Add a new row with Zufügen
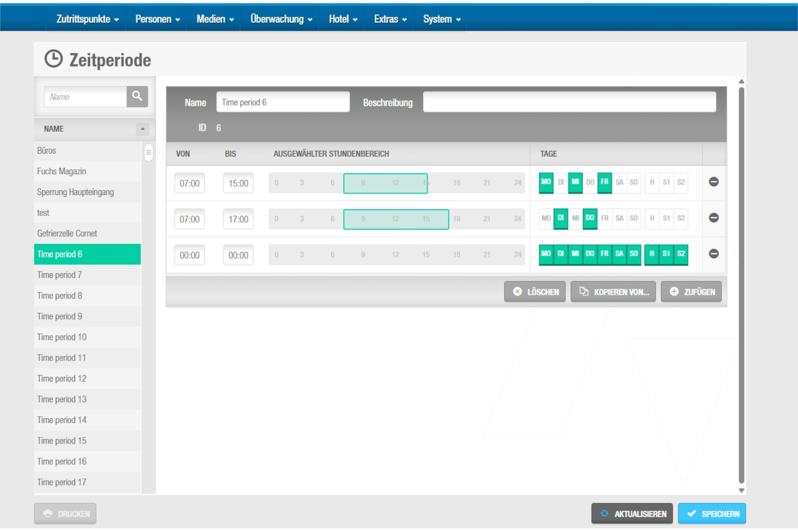Screen dimensions: 798x532 point(691,292)
